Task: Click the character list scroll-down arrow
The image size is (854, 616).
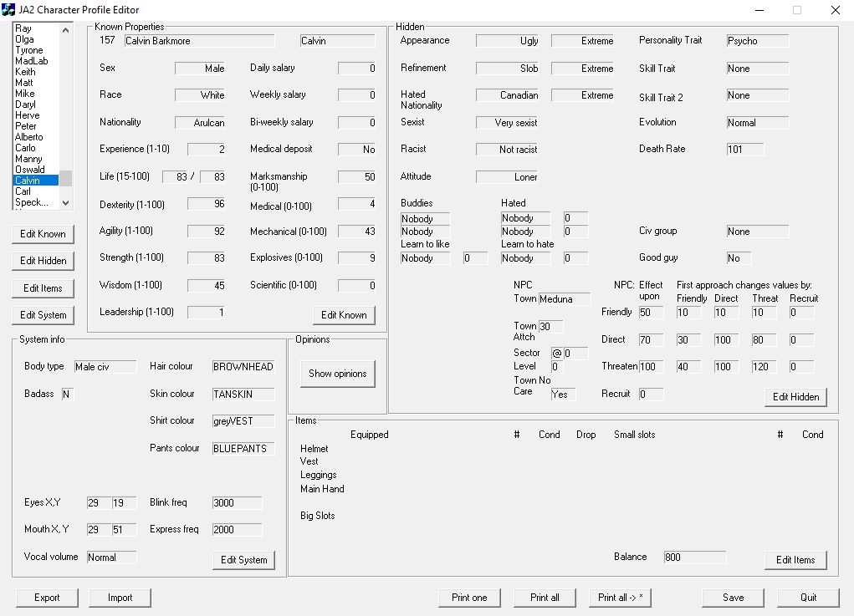Action: [x=65, y=203]
